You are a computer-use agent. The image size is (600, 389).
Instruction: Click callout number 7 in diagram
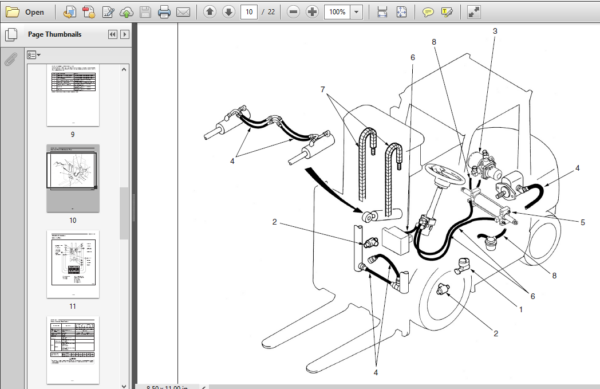(x=323, y=90)
